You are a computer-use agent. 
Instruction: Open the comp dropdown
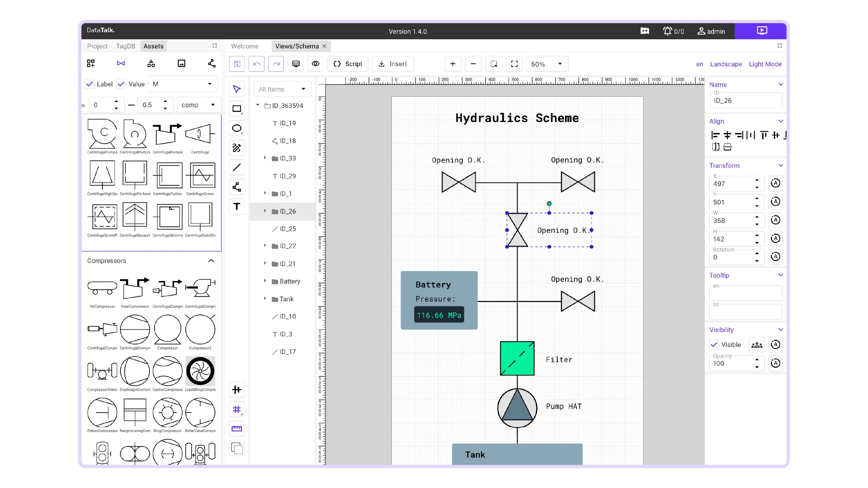pos(199,105)
